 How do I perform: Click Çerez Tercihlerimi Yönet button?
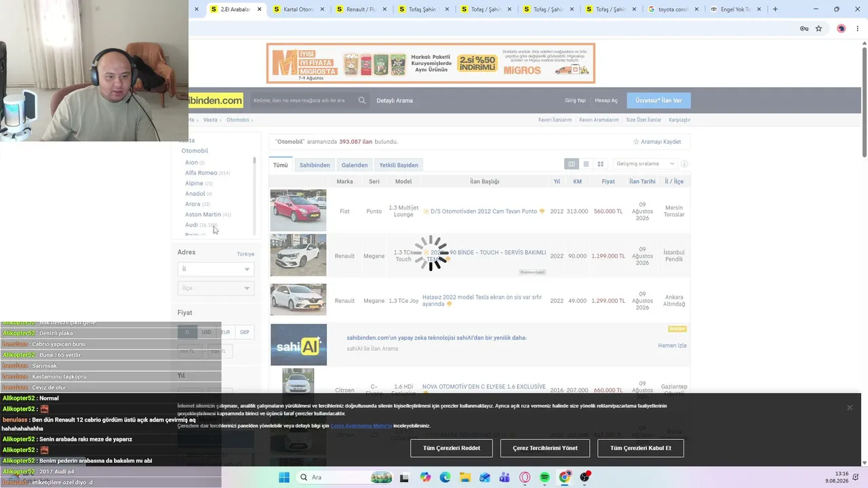(545, 448)
